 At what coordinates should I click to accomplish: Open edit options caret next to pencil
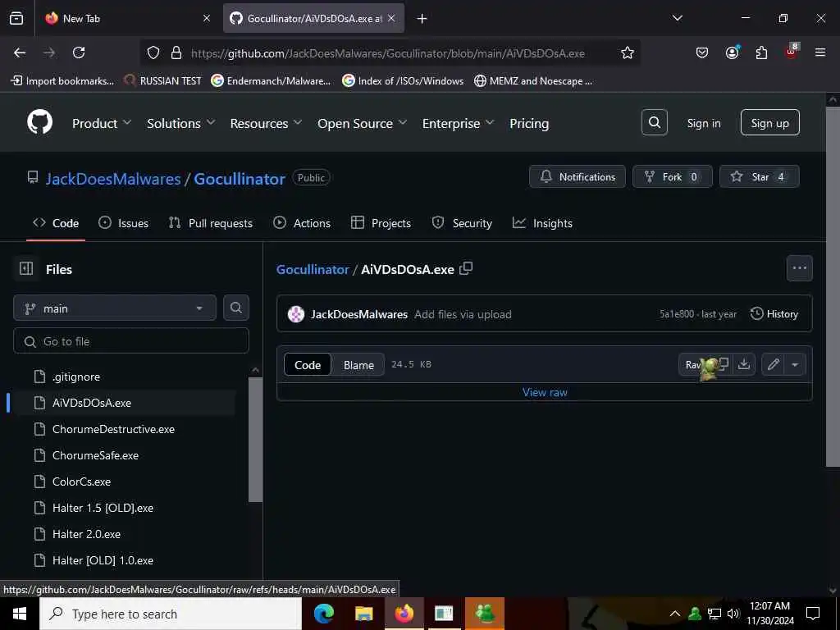[795, 365]
